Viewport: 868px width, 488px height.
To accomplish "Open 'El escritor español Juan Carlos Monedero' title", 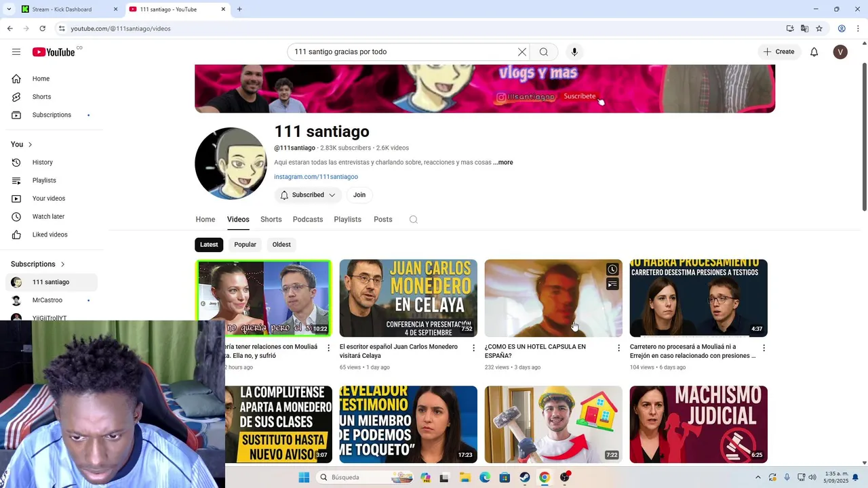I will (399, 351).
